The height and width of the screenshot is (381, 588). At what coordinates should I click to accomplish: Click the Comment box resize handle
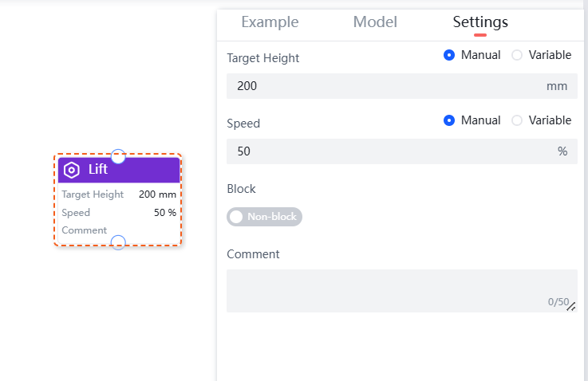[x=571, y=306]
